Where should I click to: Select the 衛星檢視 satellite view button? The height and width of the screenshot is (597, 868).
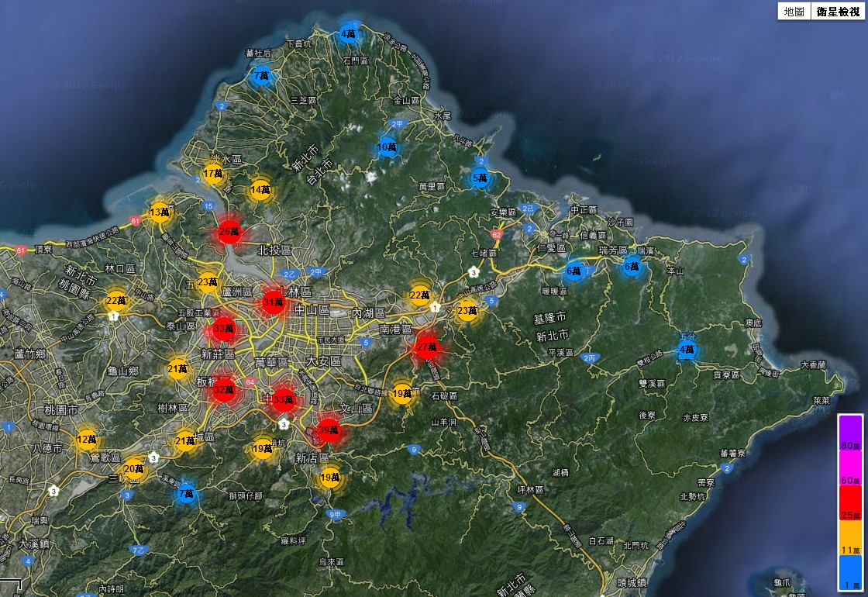click(x=837, y=11)
